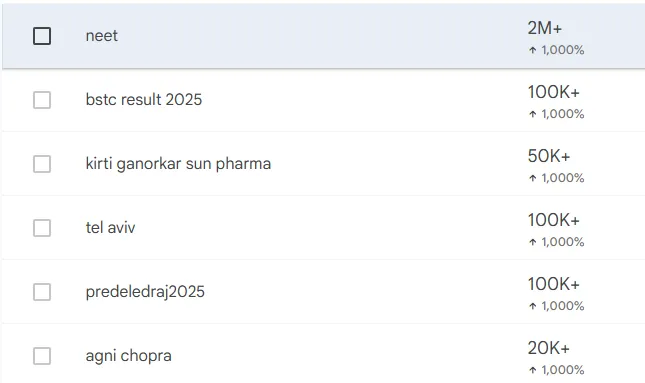Click the up arrow icon beside neet's 1,000%
The image size is (645, 383).
point(533,50)
